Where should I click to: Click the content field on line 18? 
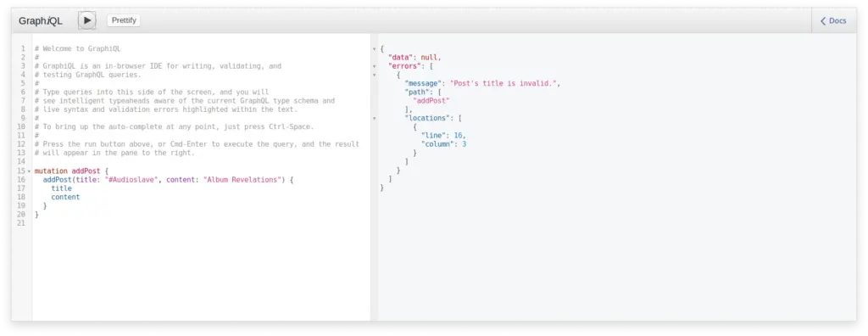pyautogui.click(x=65, y=197)
